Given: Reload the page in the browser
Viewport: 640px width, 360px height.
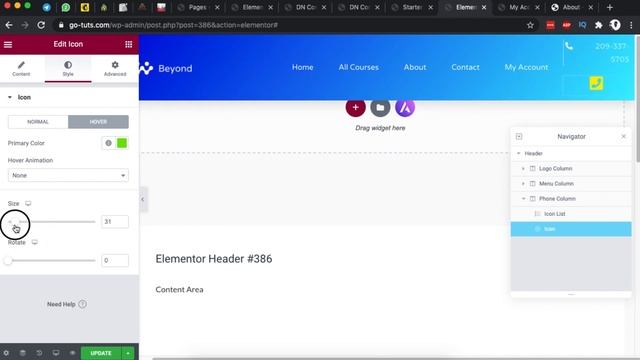Looking at the screenshot, I should 41,25.
